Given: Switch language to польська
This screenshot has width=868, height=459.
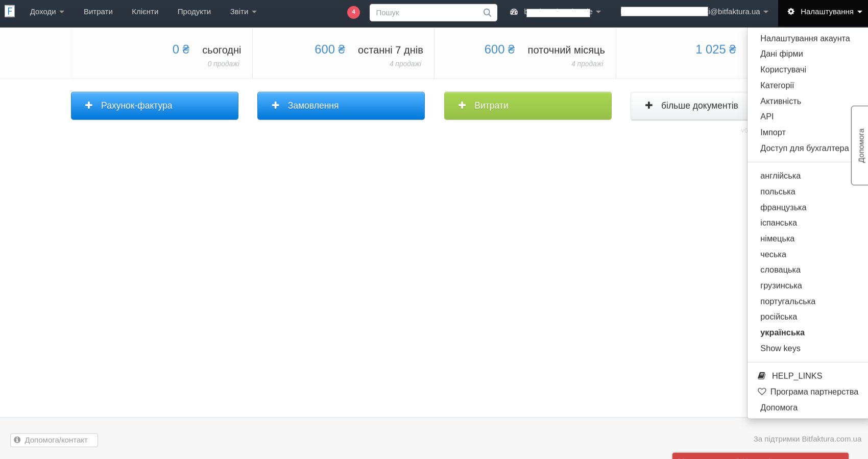Looking at the screenshot, I should 778,191.
